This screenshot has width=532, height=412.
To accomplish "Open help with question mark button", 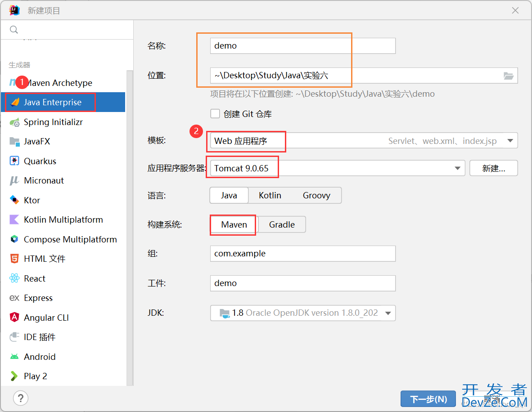I will 21,398.
